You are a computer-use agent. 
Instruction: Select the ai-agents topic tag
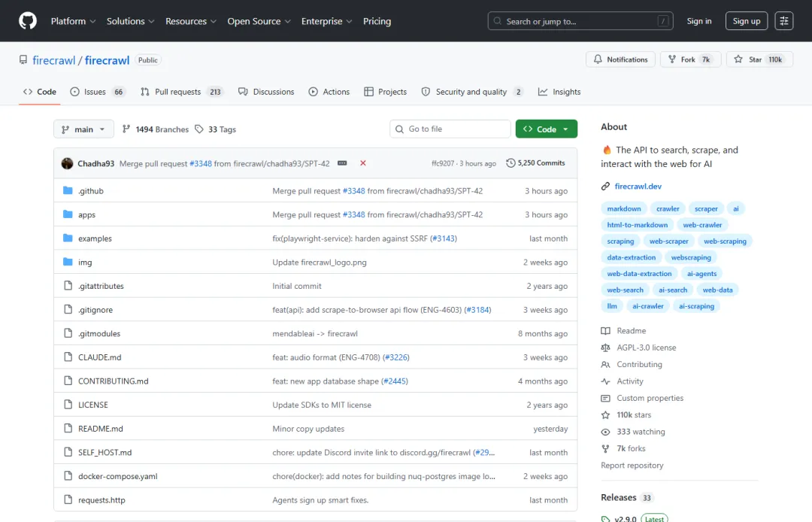tap(701, 274)
